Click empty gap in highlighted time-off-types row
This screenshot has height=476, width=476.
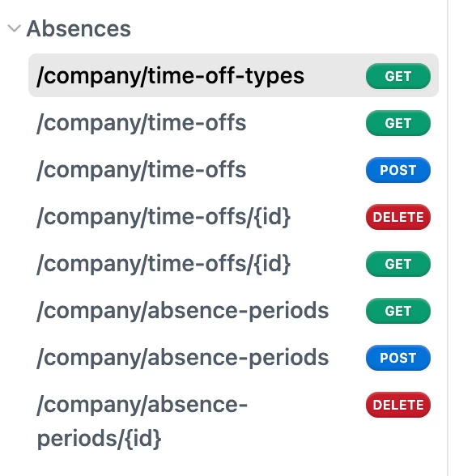(335, 76)
